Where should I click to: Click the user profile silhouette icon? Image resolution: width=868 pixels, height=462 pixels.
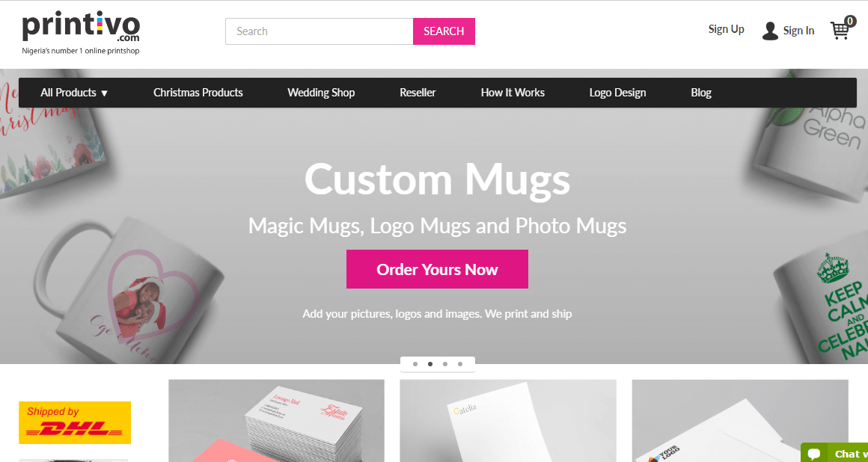coord(770,31)
